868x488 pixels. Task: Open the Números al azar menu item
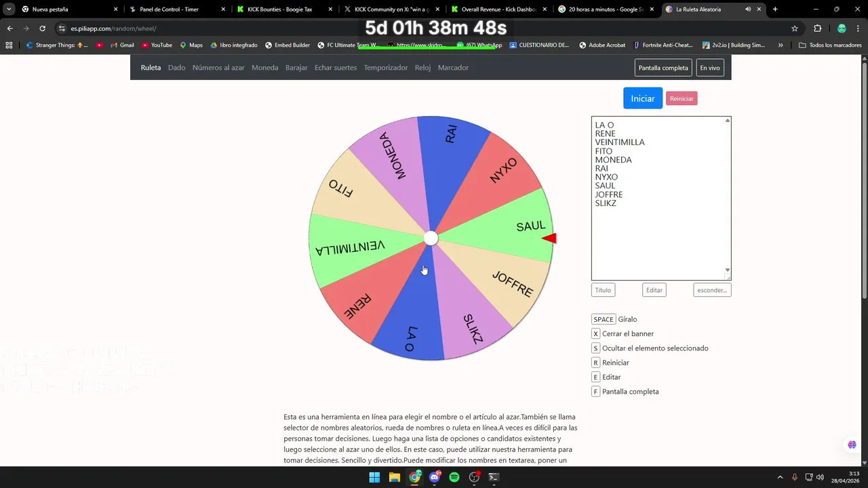tap(218, 68)
